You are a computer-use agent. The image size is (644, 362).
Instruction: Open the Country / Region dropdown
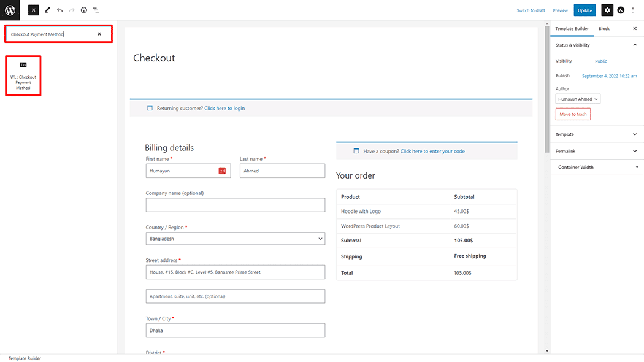click(x=235, y=239)
